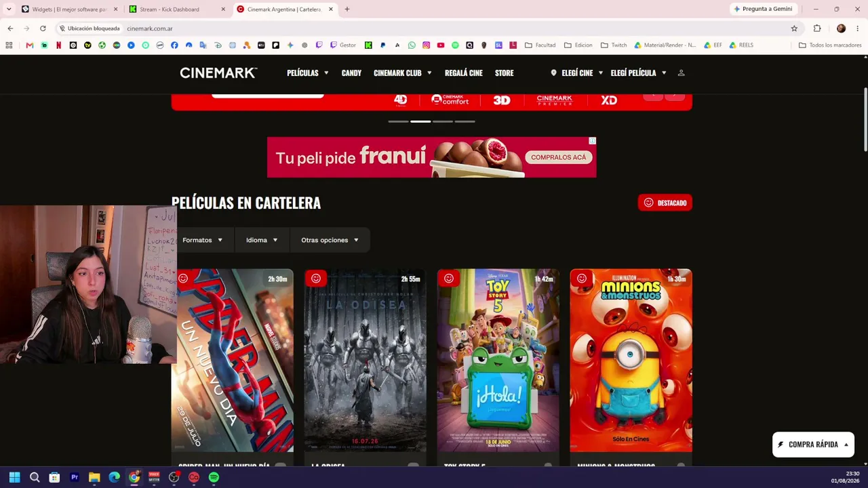Click Pregunta a Gemini button

point(764,9)
